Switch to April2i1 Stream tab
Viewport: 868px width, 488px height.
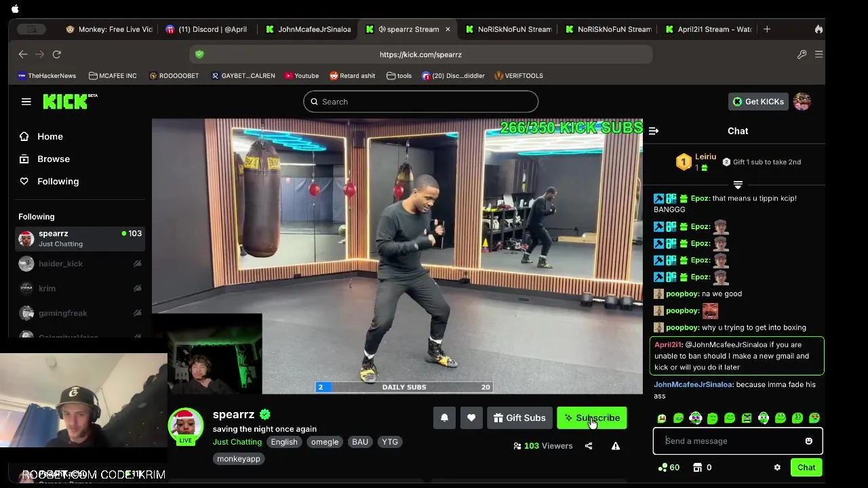(x=709, y=29)
